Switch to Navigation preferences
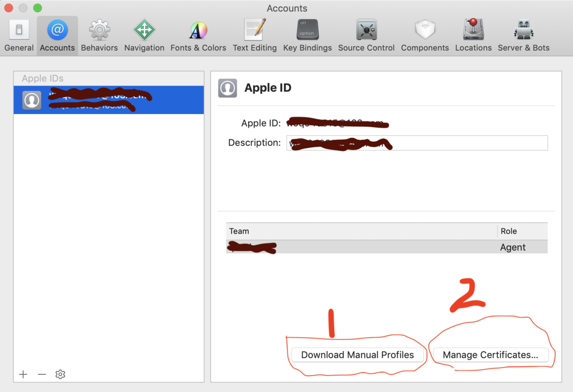The width and height of the screenshot is (573, 392). click(144, 36)
